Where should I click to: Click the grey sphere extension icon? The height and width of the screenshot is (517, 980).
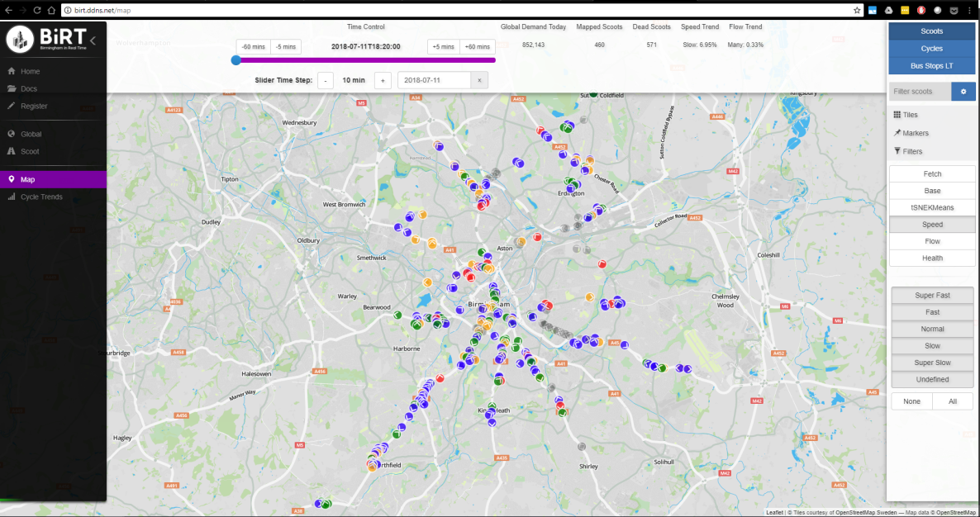coord(938,10)
